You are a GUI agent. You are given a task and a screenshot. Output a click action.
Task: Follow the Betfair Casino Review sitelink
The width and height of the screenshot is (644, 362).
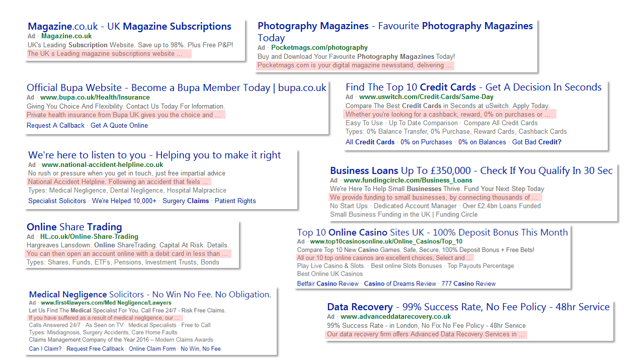[328, 284]
